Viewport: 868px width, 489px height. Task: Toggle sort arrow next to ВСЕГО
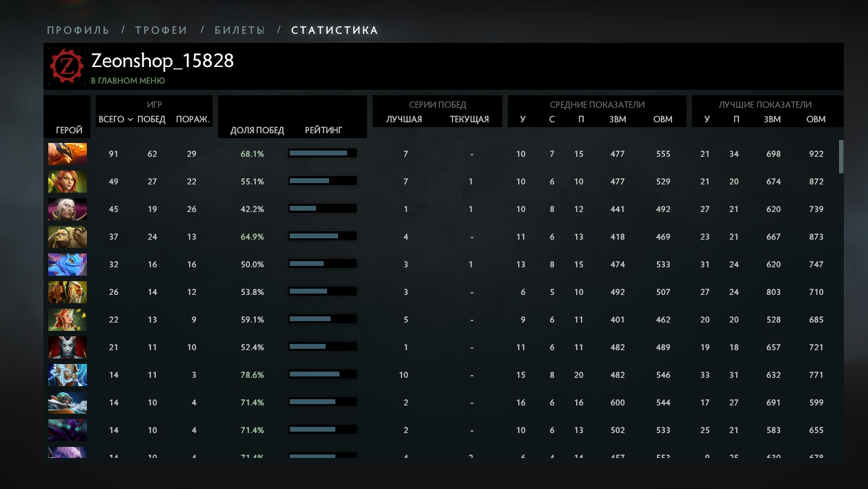[x=130, y=119]
